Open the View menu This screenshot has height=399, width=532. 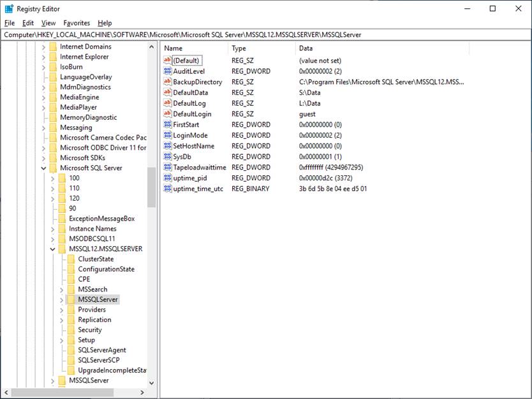48,23
